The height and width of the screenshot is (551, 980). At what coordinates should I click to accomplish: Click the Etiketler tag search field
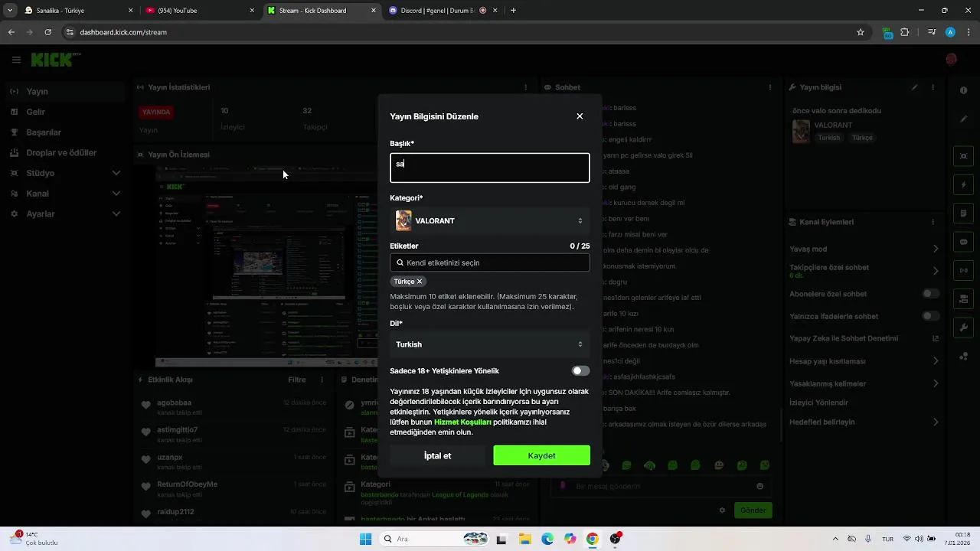click(x=490, y=262)
